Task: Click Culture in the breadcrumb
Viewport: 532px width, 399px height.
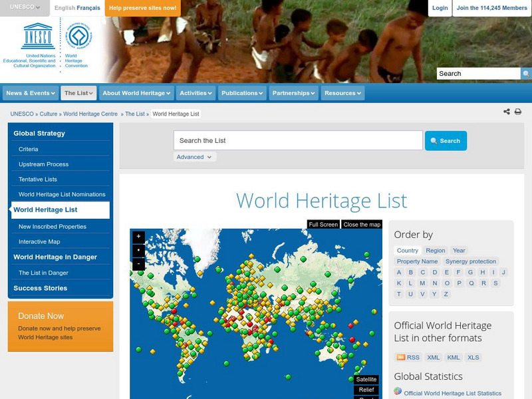Action: coord(49,114)
